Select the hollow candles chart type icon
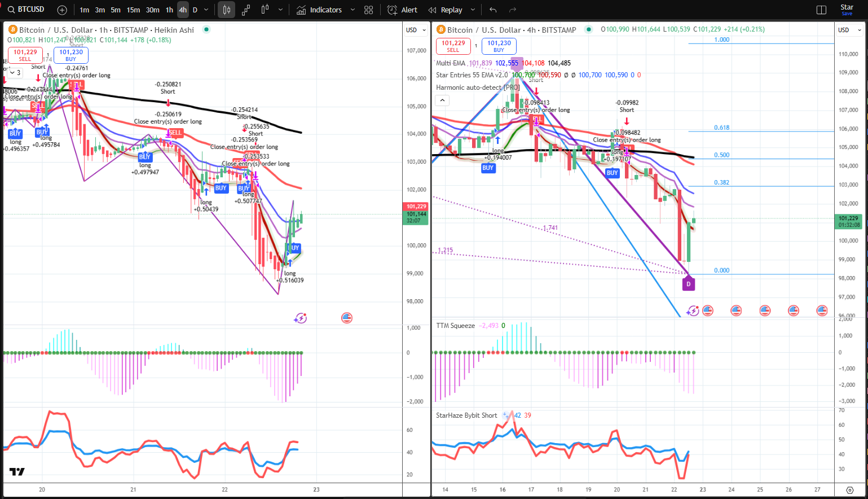The height and width of the screenshot is (499, 868). tap(265, 10)
